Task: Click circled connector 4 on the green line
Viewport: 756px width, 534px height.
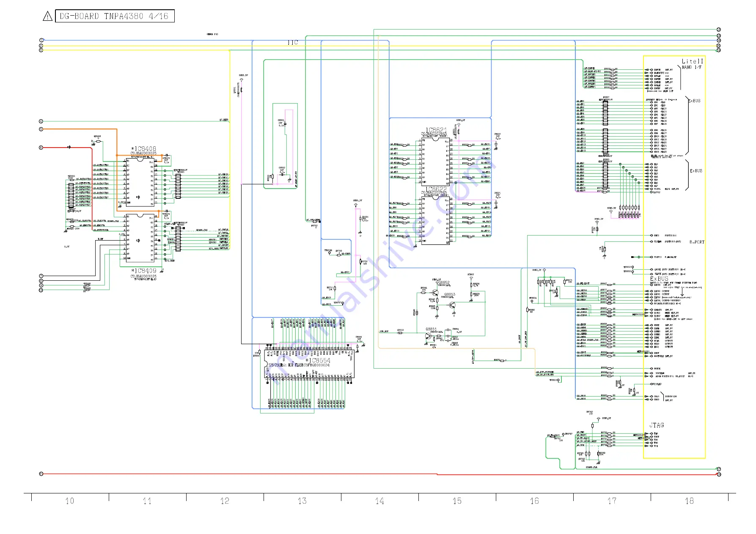Action: pos(41,121)
